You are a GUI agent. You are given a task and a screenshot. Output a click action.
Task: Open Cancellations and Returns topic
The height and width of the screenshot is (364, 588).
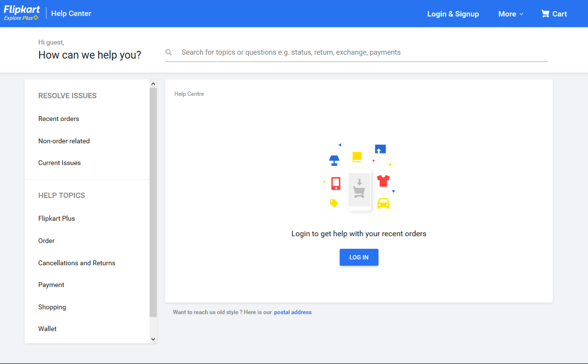(76, 263)
